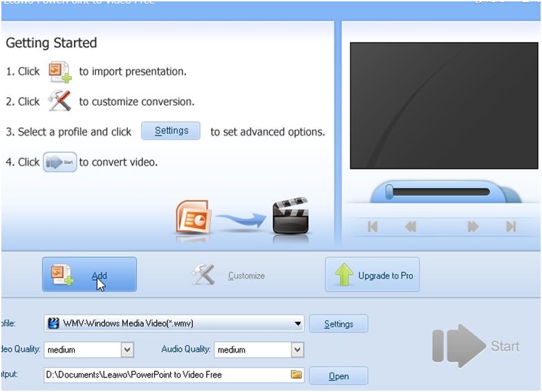The image size is (542, 392).
Task: Open Settings next to the profile dropdown
Action: tap(338, 324)
